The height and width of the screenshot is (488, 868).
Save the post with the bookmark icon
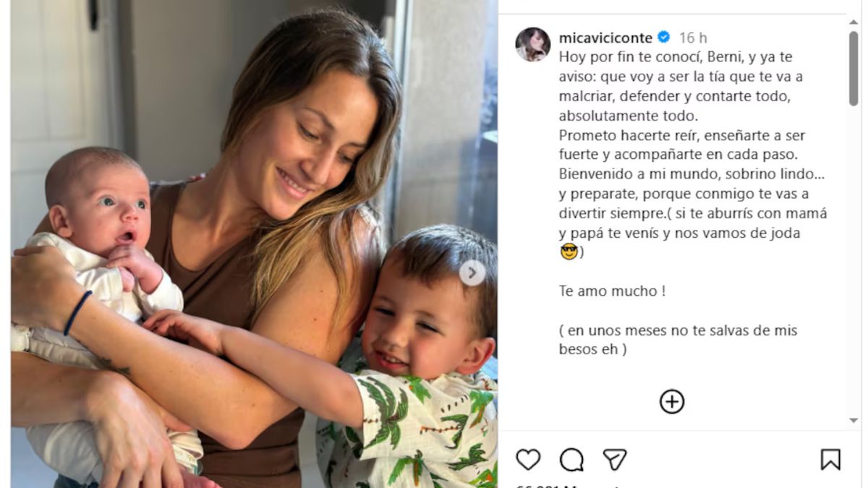pyautogui.click(x=830, y=459)
